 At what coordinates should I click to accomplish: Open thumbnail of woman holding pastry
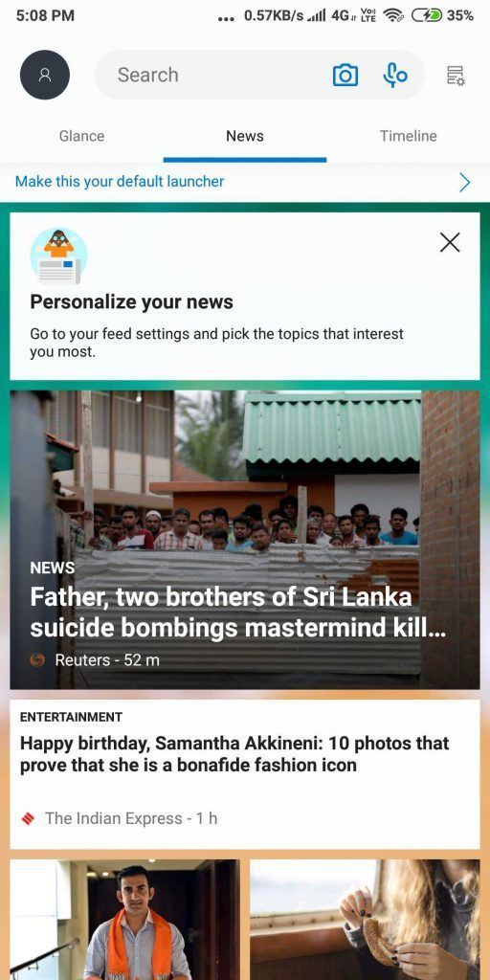pos(365,920)
